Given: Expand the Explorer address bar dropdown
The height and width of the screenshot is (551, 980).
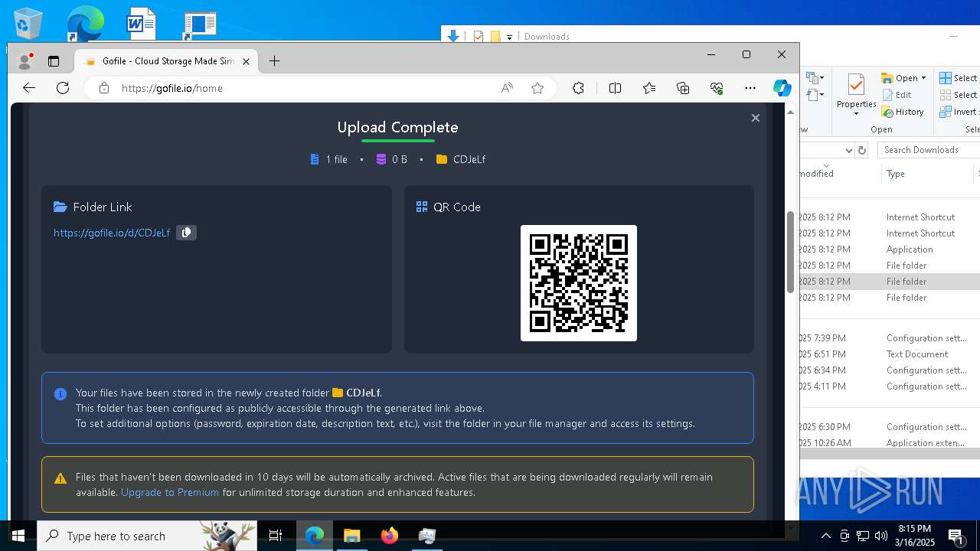Looking at the screenshot, I should pos(848,150).
